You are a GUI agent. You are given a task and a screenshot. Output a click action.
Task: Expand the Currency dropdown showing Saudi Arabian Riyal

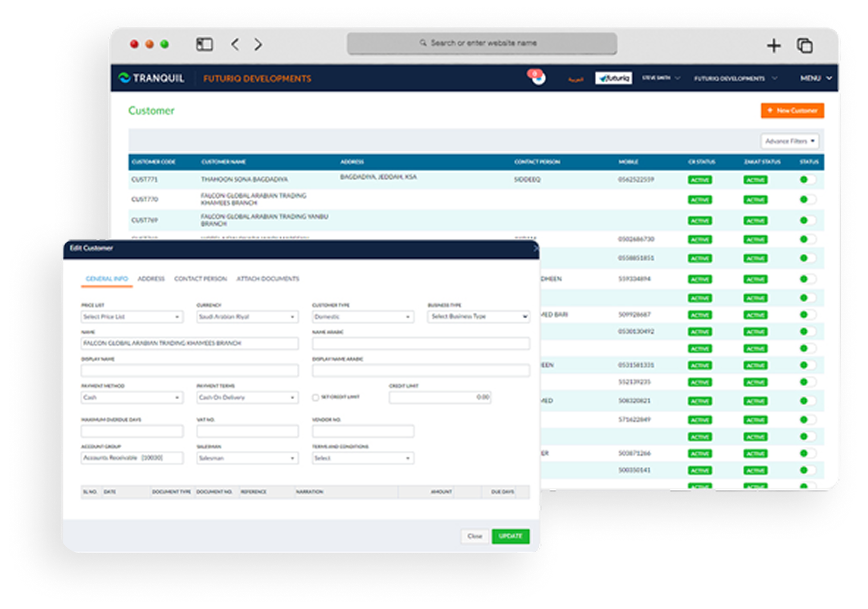coord(247,317)
